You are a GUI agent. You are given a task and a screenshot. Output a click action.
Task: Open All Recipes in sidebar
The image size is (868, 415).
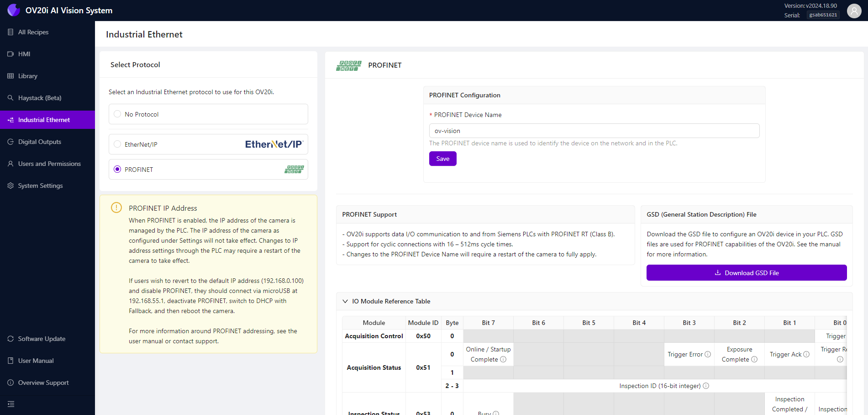(x=33, y=32)
